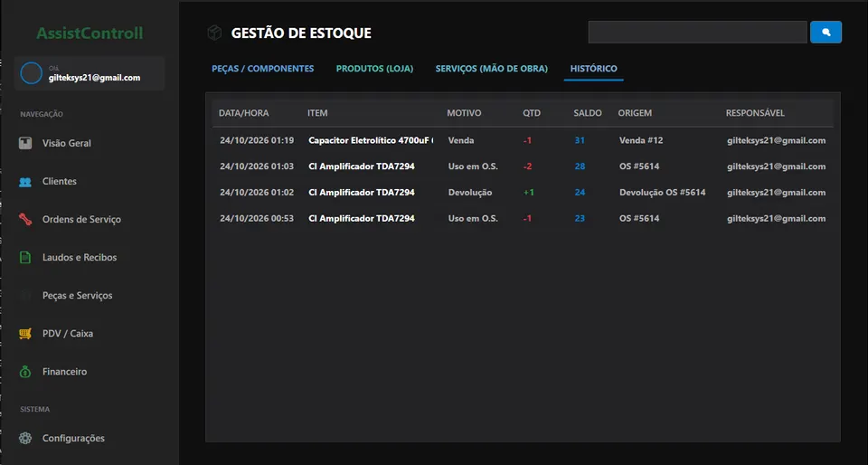
Task: Click the Devolução OS #5614 origin cell
Action: (x=662, y=193)
